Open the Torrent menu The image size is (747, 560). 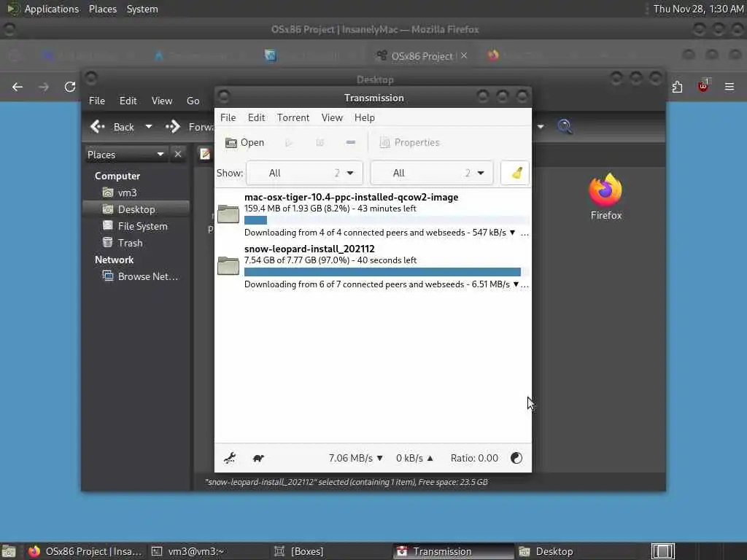tap(293, 117)
